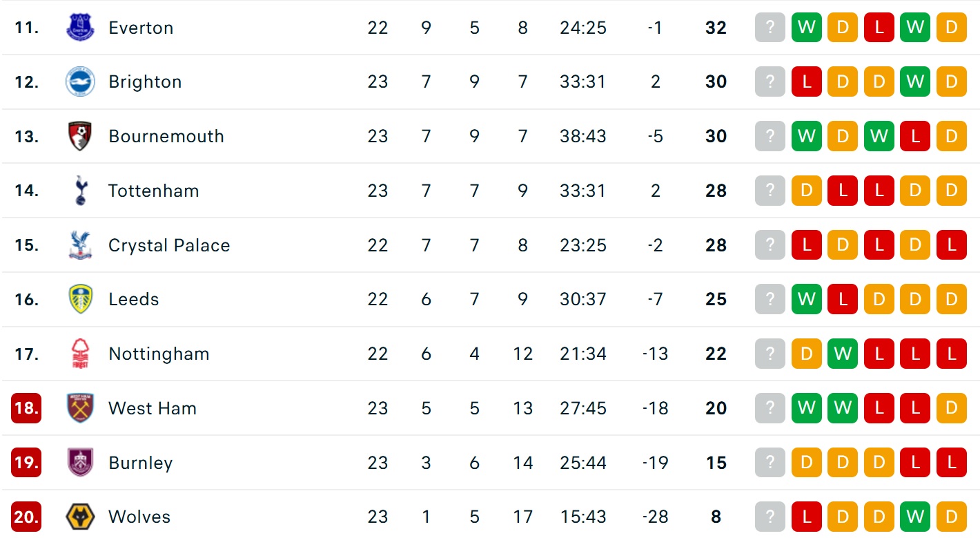Select Brighton's green W form badge

pos(915,82)
